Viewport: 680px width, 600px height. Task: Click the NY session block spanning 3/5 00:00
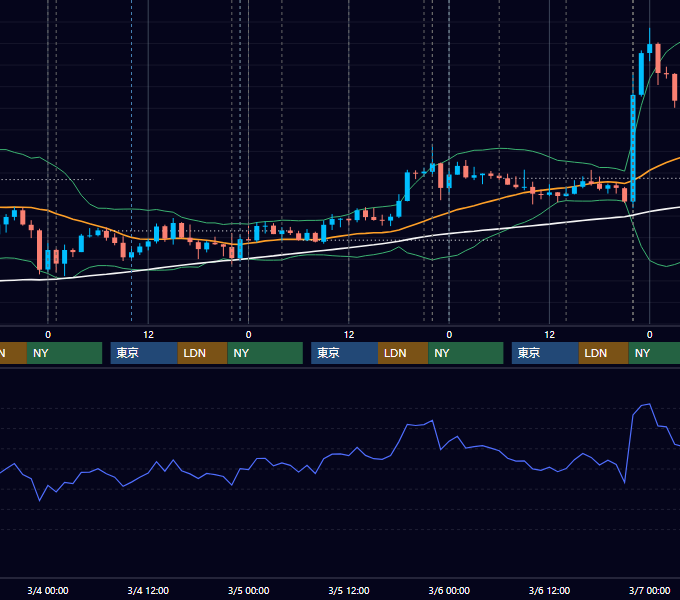[265, 353]
